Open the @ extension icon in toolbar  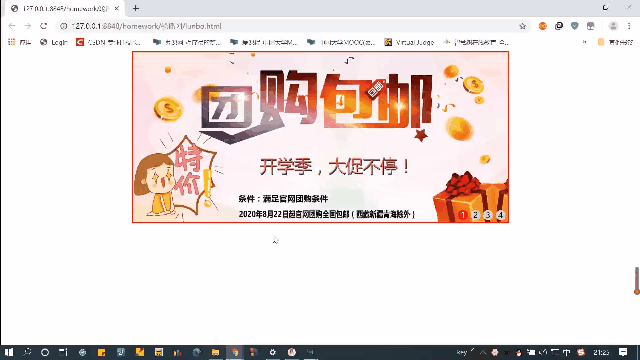coord(559,26)
